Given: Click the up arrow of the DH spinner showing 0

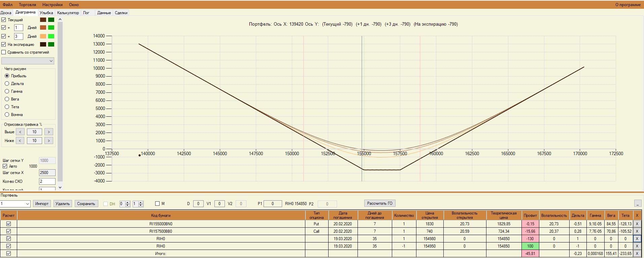Looking at the screenshot, I should tap(127, 202).
